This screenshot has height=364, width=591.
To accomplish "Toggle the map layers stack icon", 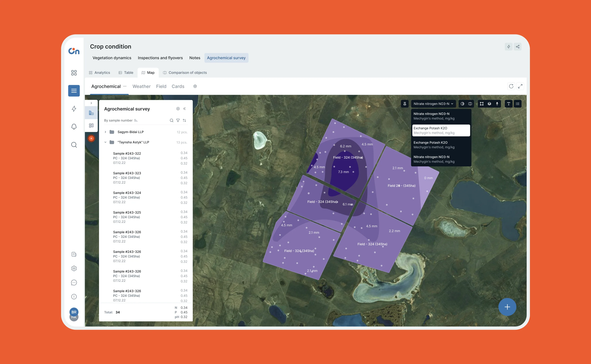I will [x=489, y=104].
